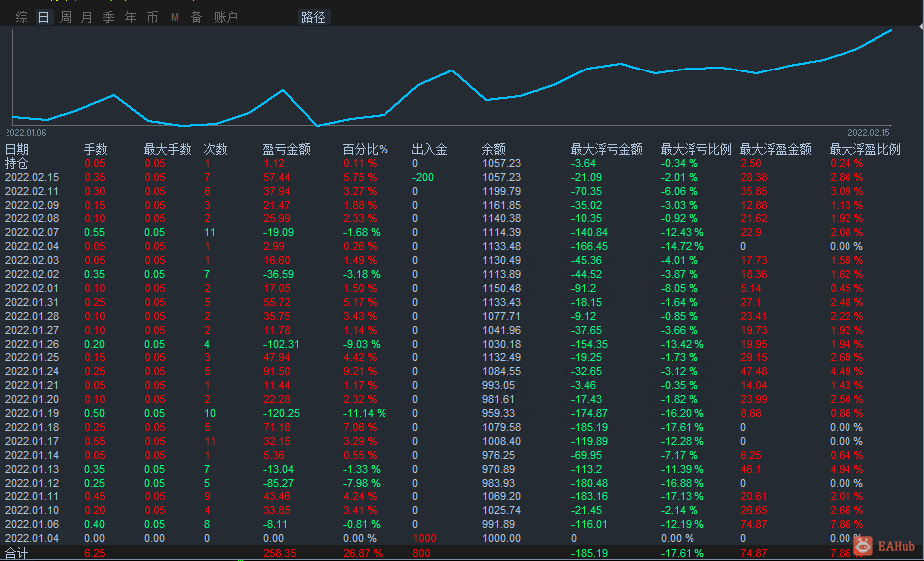Screen dimensions: 924x561
Task: Switch to the 月 monthly tab
Action: (x=86, y=17)
